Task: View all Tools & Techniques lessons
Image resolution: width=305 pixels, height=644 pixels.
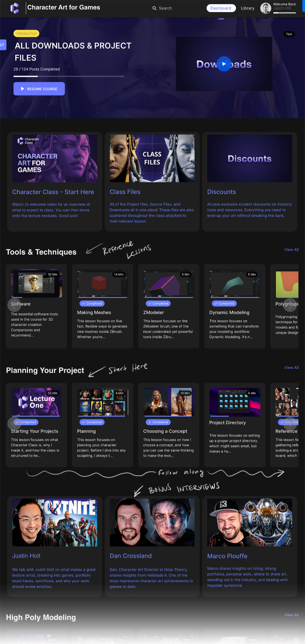Action: tap(291, 250)
